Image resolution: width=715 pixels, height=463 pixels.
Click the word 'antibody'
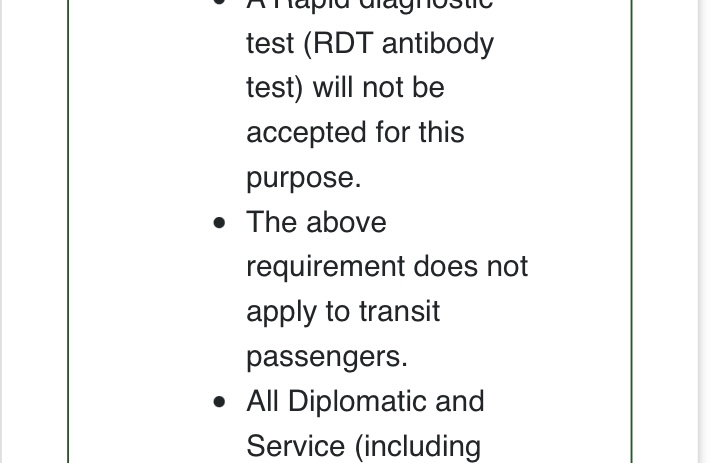click(x=438, y=44)
